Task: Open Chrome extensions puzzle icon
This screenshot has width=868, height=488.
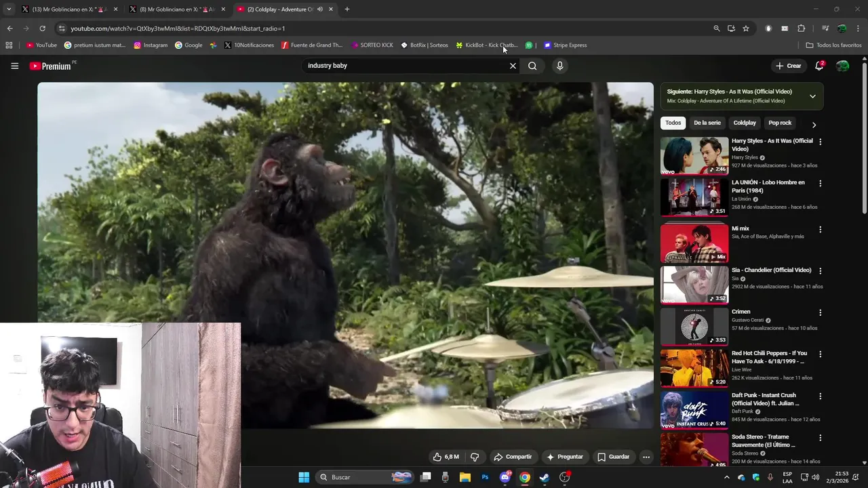Action: click(801, 28)
